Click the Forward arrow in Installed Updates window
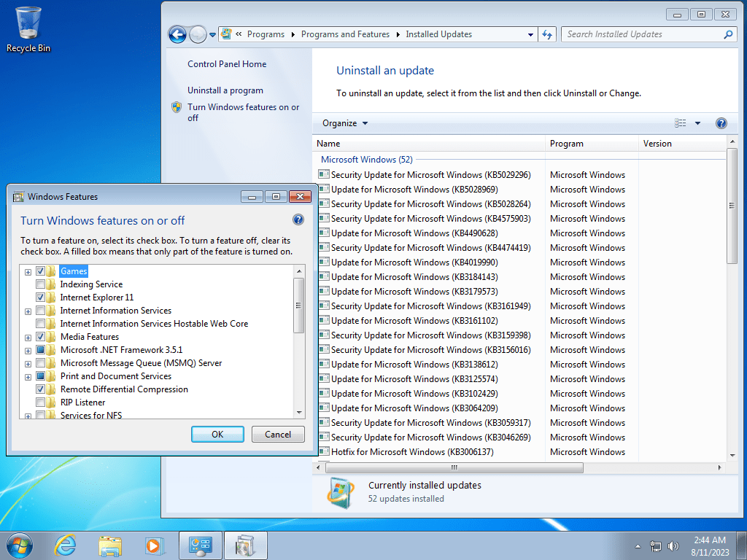The width and height of the screenshot is (747, 560). 197,34
